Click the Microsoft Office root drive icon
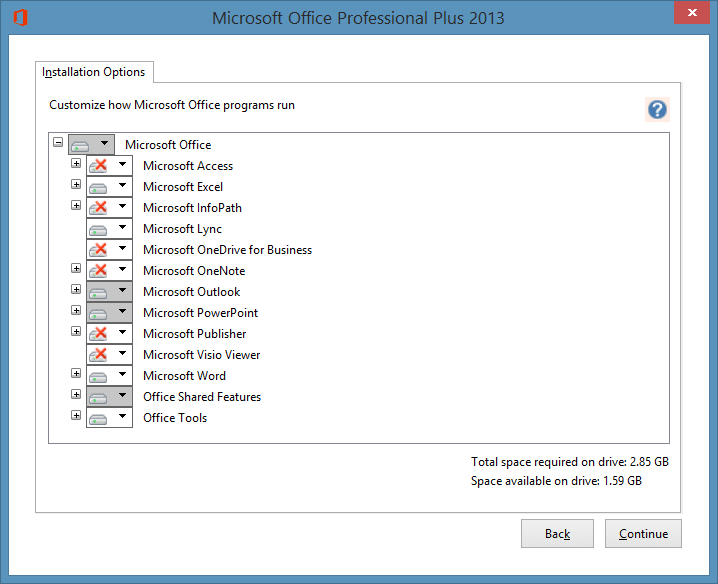 [80, 146]
